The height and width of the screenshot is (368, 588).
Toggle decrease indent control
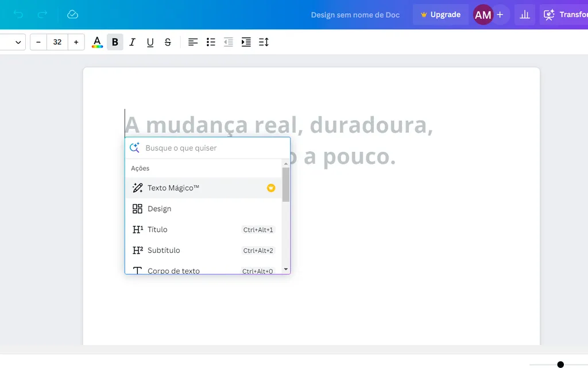coord(228,41)
